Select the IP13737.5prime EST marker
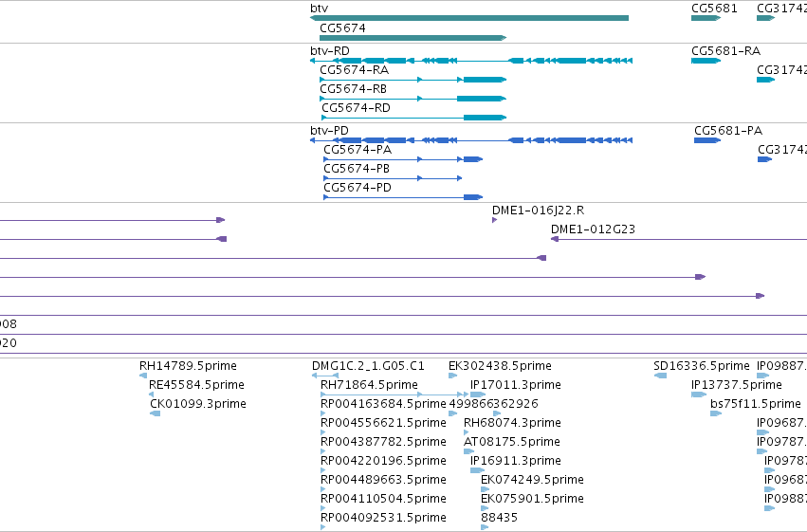 tap(699, 394)
